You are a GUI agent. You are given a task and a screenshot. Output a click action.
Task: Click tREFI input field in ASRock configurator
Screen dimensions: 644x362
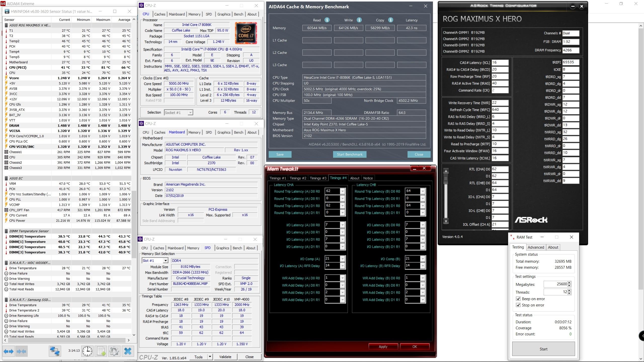click(x=571, y=62)
